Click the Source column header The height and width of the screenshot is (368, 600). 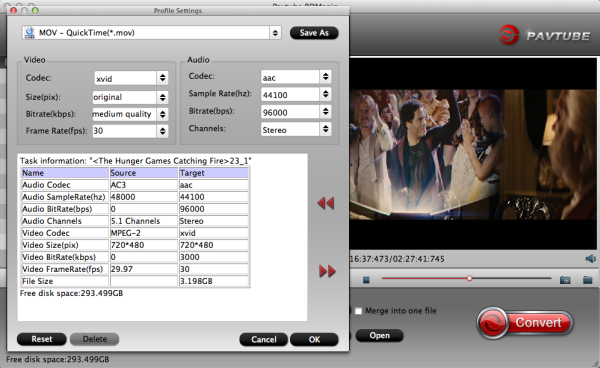(144, 173)
